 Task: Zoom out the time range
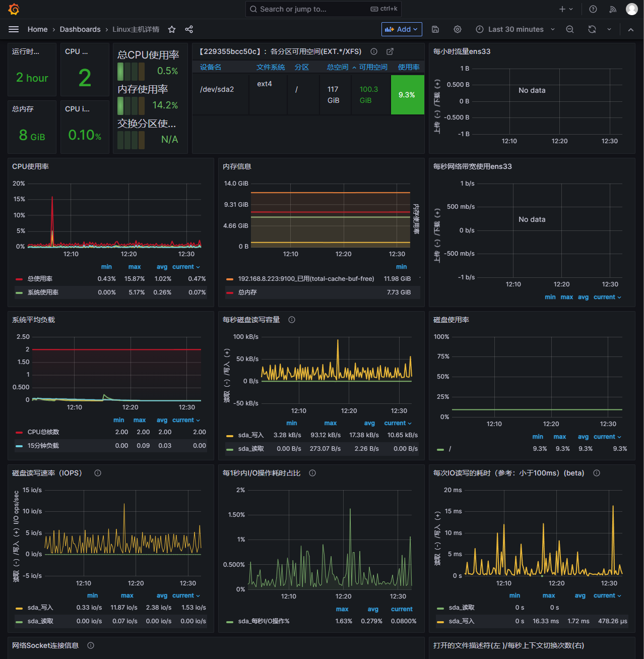tap(570, 29)
